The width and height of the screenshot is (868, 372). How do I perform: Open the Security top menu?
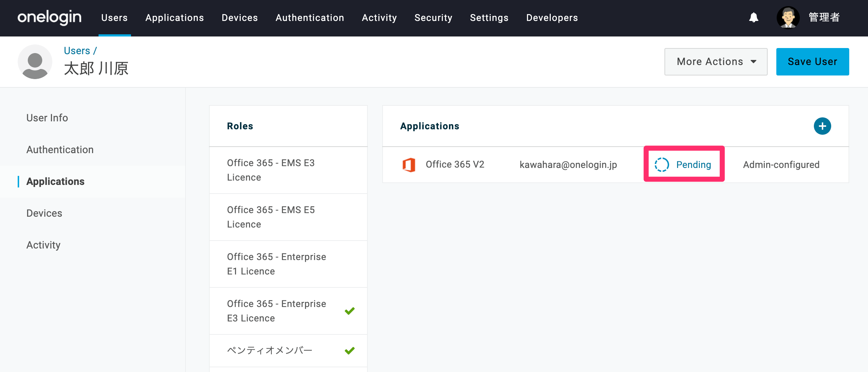433,18
